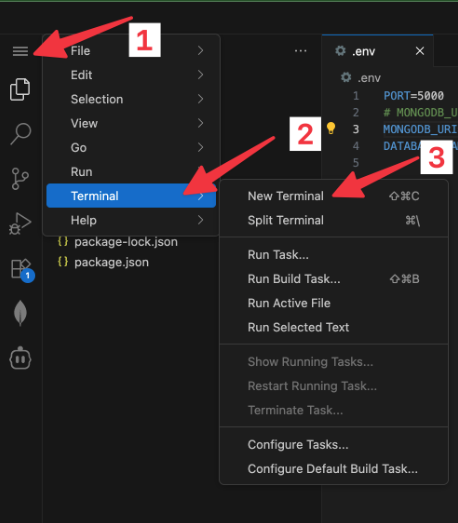Open the Explorer files icon
458x523 pixels.
click(20, 89)
